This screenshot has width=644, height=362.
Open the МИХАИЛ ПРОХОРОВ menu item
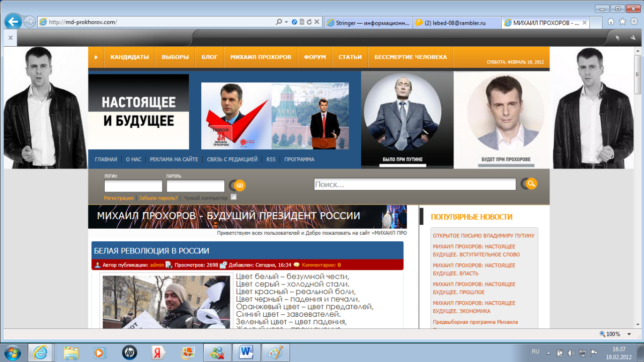click(x=261, y=57)
